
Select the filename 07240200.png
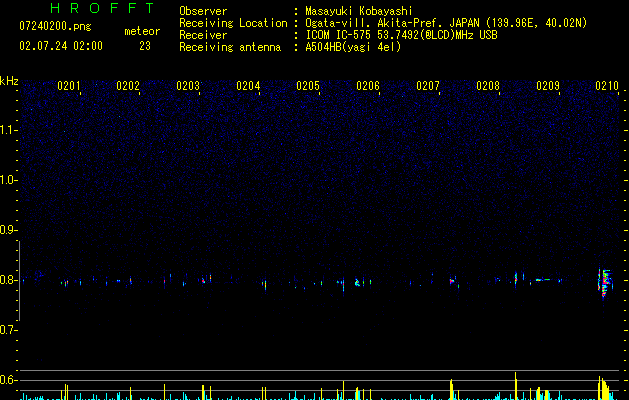coord(55,27)
